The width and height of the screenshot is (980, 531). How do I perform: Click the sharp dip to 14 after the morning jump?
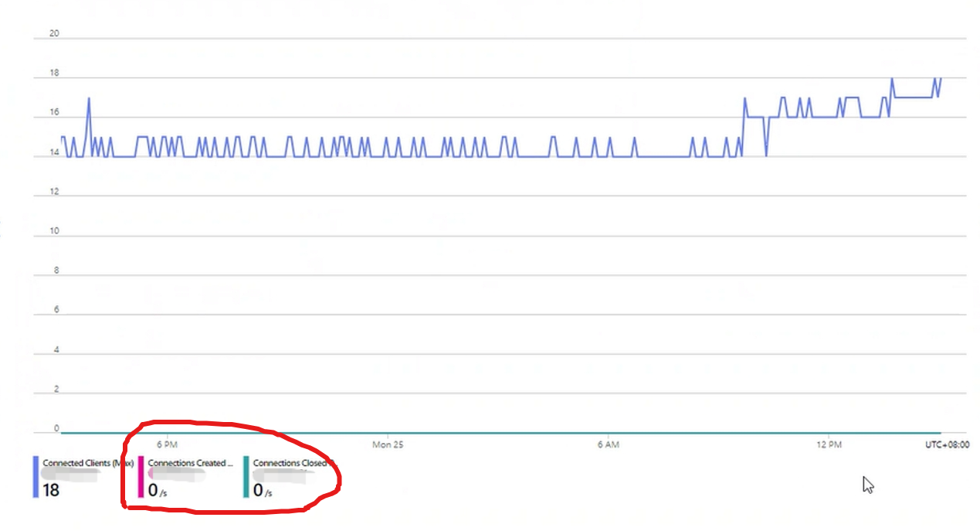pos(766,155)
